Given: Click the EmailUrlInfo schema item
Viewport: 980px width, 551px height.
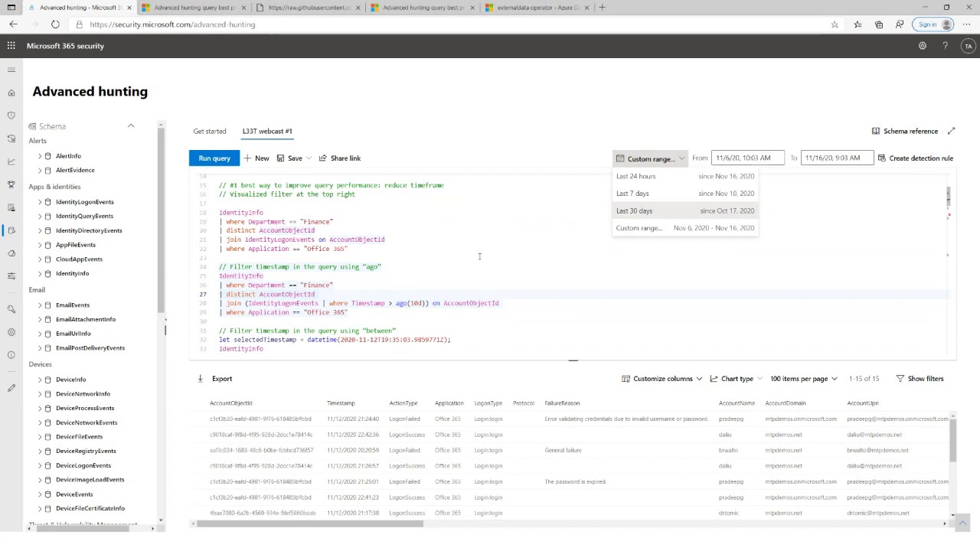Looking at the screenshot, I should point(73,334).
